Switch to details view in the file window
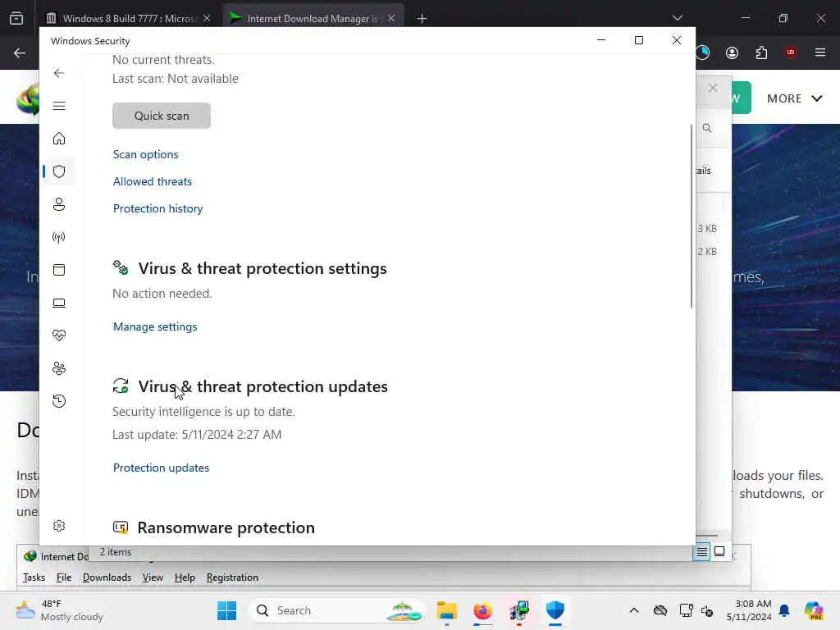This screenshot has height=630, width=840. tap(702, 551)
